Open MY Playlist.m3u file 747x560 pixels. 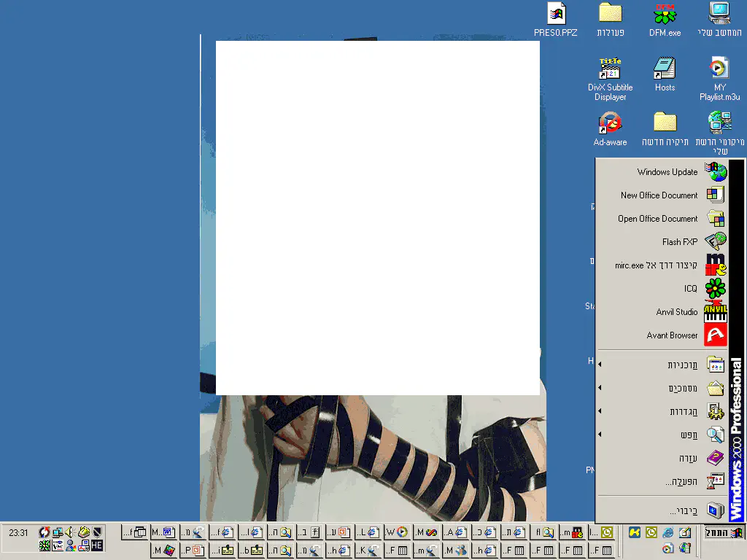point(719,69)
